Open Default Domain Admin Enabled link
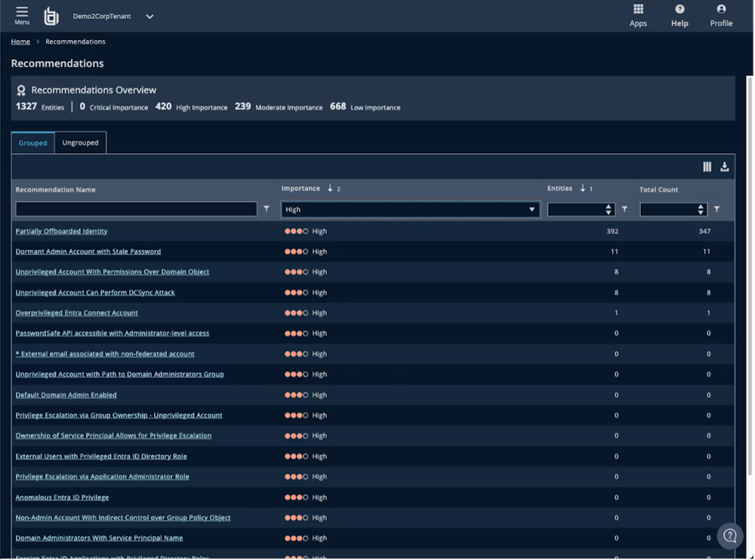This screenshot has width=755, height=560. [x=66, y=395]
